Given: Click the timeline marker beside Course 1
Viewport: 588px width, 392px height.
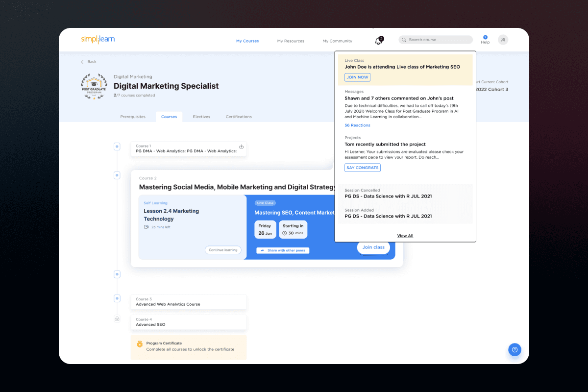Looking at the screenshot, I should (117, 146).
